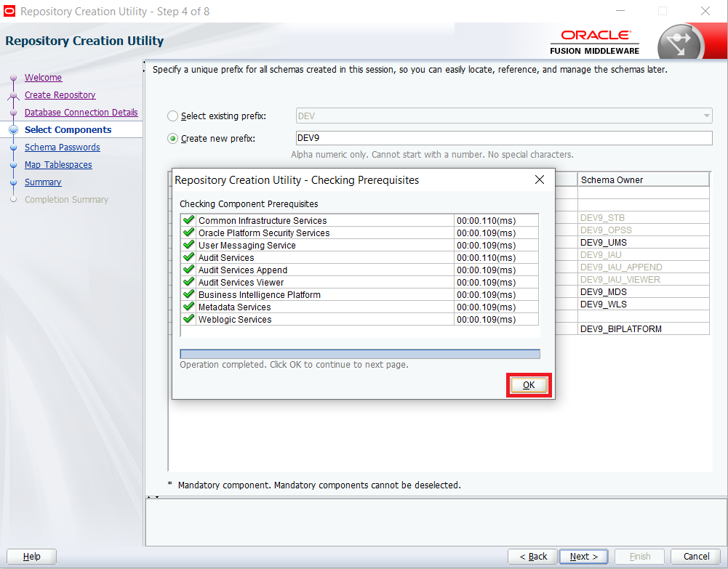Open the existing prefix DEV dropdown
The width and height of the screenshot is (728, 569).
tap(504, 116)
